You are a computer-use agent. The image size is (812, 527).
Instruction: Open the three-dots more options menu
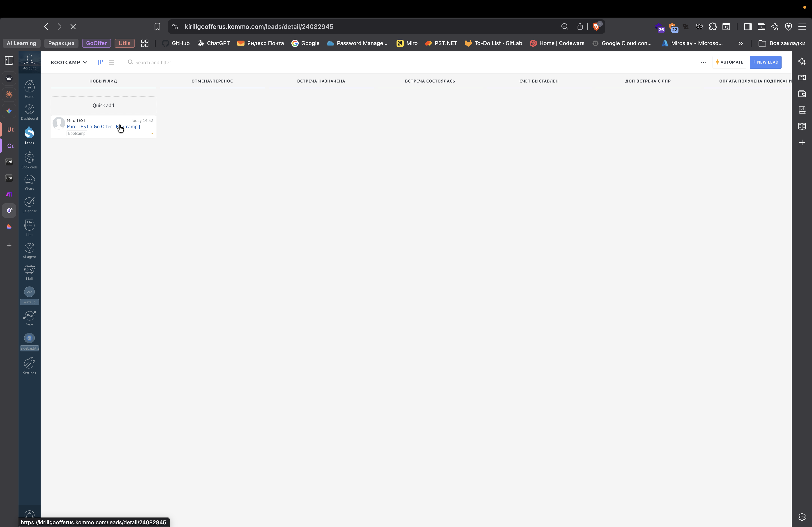703,62
